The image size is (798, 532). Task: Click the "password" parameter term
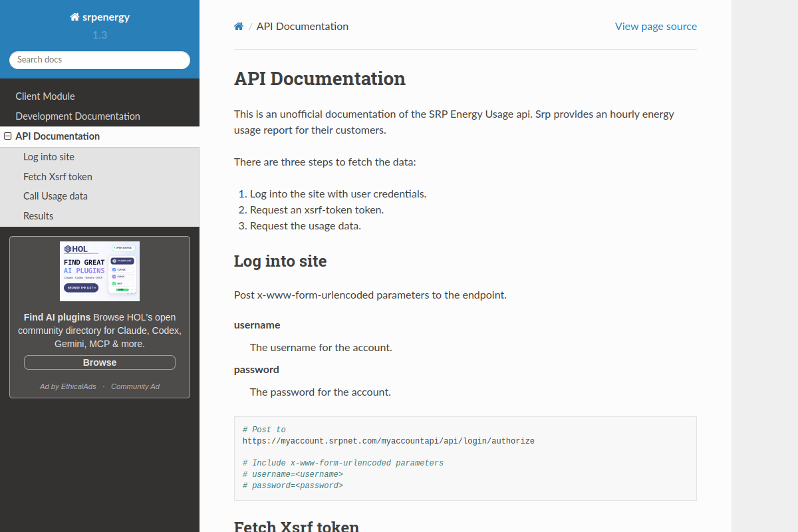(x=257, y=370)
